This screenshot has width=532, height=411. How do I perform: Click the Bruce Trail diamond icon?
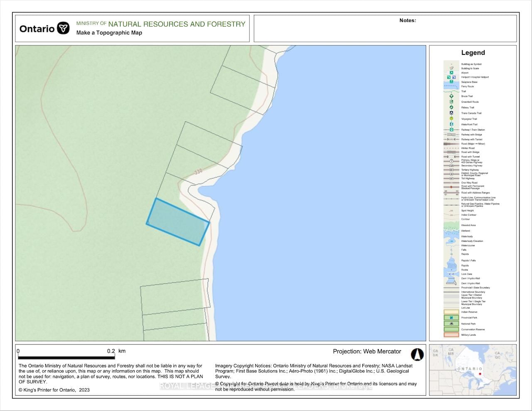(451, 96)
